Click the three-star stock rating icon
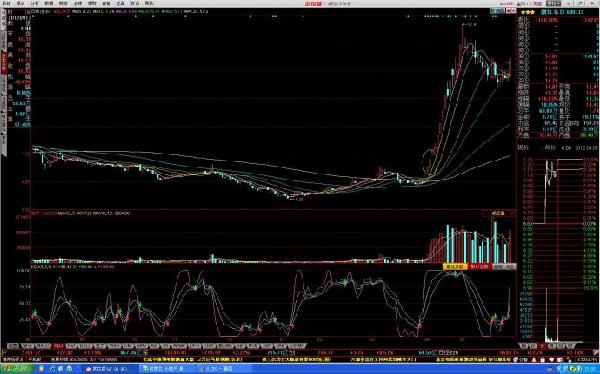 [x=527, y=12]
